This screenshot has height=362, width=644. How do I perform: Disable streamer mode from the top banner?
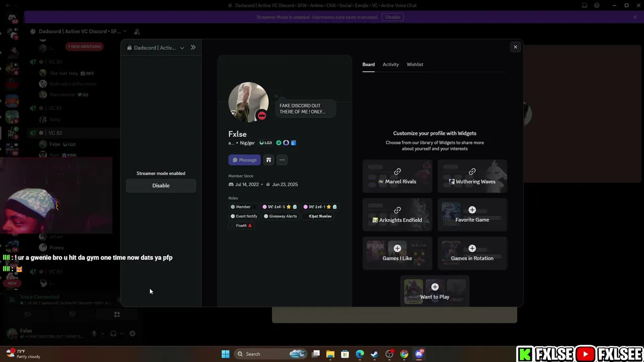[x=392, y=17]
